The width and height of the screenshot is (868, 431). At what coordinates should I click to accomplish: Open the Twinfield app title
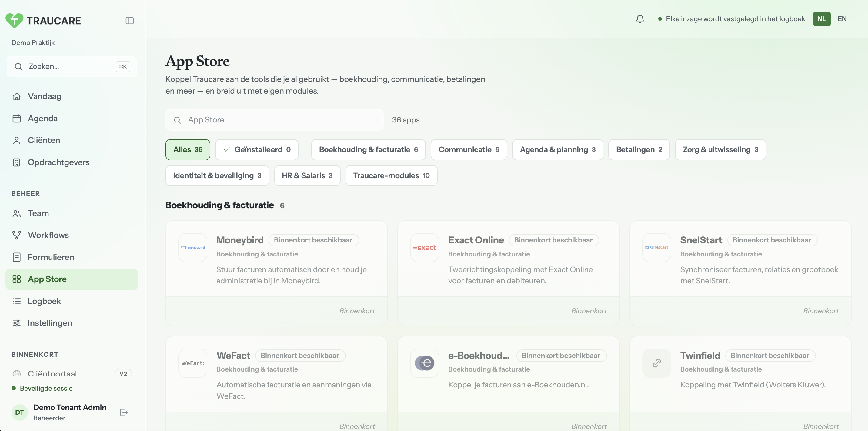click(700, 356)
